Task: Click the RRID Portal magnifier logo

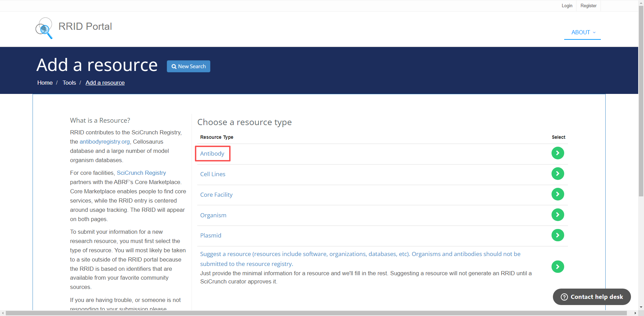Action: pyautogui.click(x=44, y=28)
